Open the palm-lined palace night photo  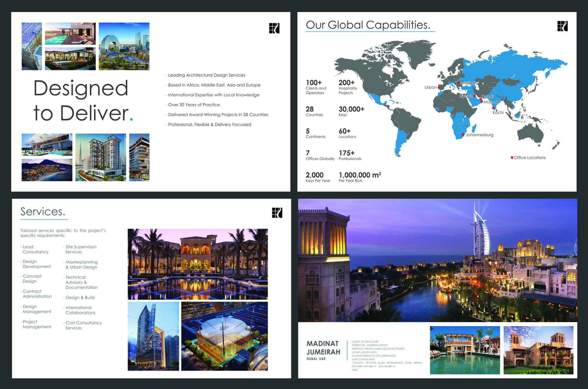click(x=198, y=264)
